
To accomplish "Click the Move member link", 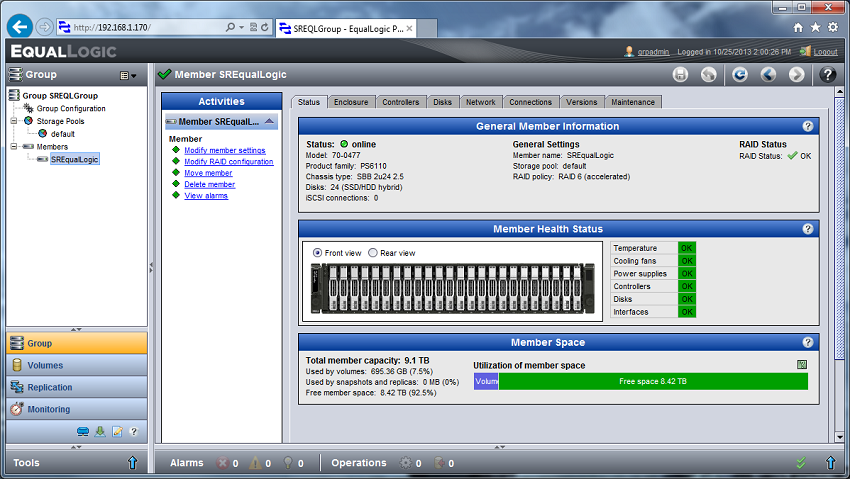I will pyautogui.click(x=208, y=173).
